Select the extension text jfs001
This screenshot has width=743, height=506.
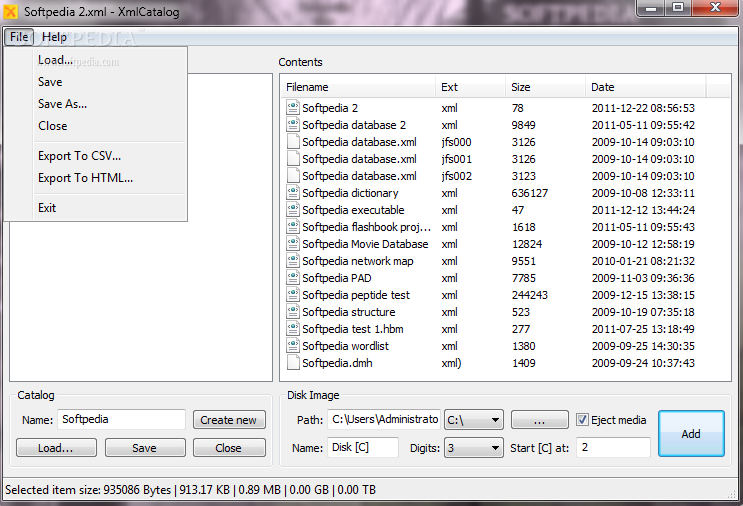click(456, 159)
